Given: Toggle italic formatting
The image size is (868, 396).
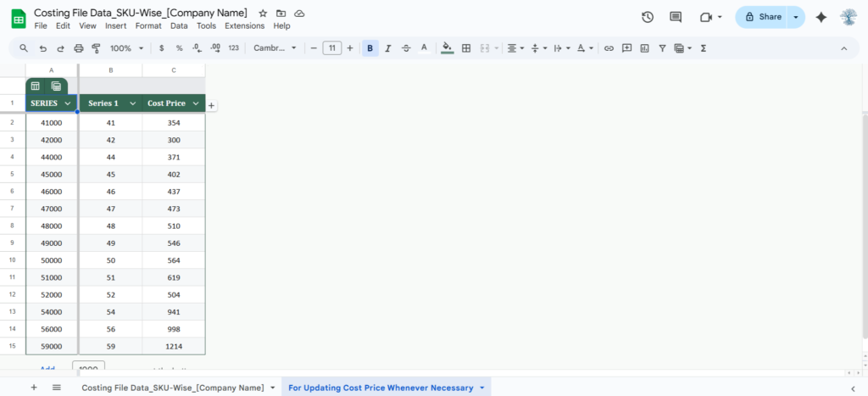Looking at the screenshot, I should coord(387,48).
